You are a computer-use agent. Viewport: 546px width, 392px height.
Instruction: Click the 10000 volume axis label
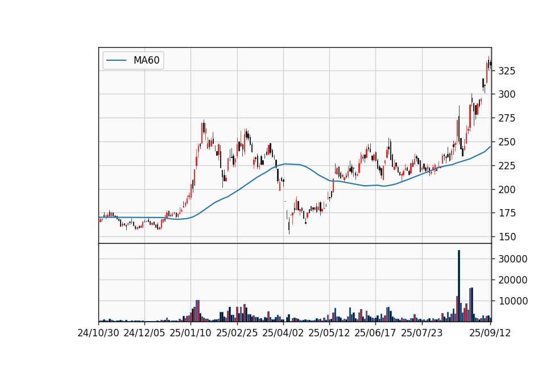pos(512,301)
